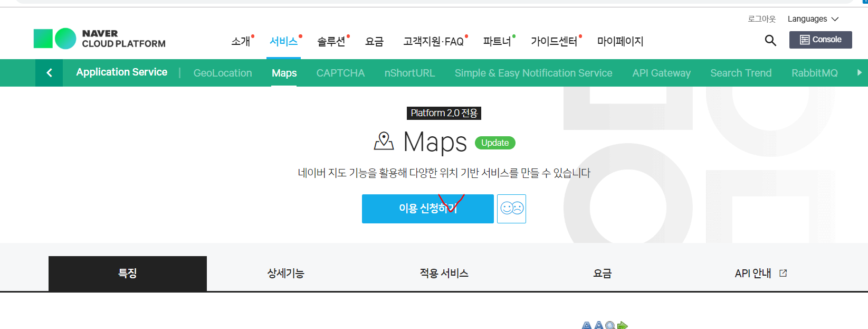This screenshot has height=329, width=868.
Task: Open the 소개 menu
Action: coord(241,41)
